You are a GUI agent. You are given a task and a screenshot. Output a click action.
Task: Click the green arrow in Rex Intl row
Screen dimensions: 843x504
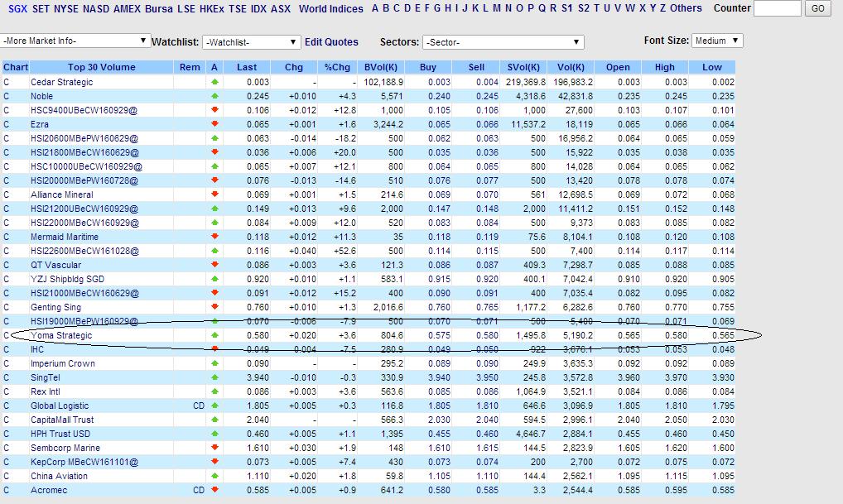coord(214,391)
